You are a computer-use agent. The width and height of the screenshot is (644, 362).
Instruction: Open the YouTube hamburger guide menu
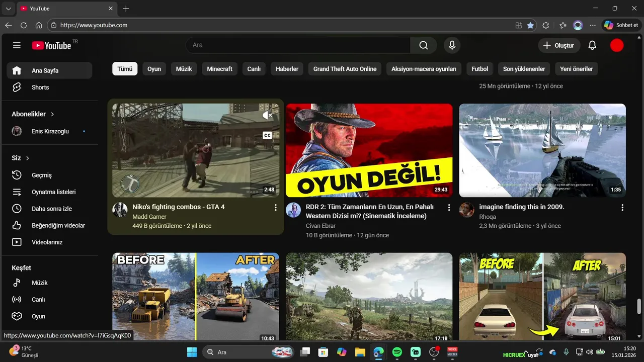17,45
